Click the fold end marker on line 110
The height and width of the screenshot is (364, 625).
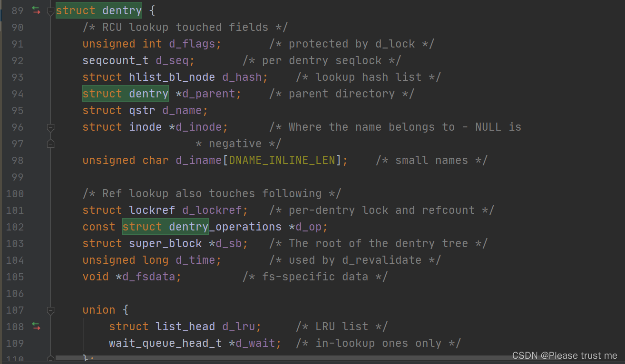50,357
